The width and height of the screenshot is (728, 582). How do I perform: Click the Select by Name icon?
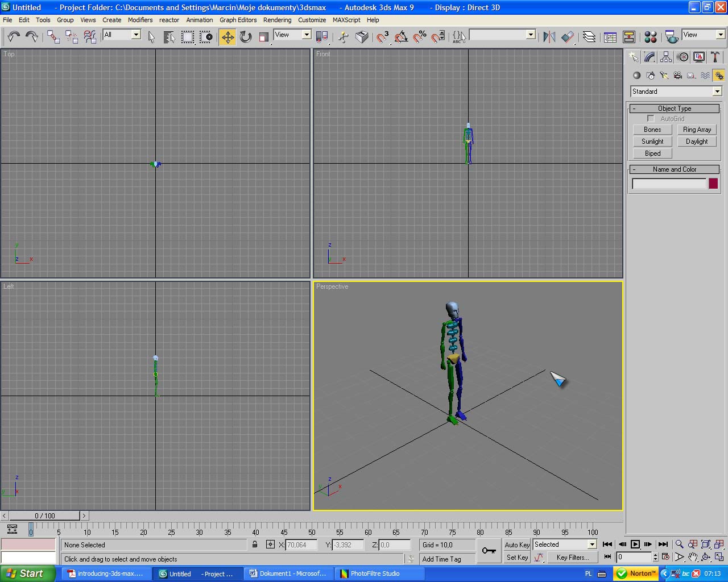tap(169, 37)
